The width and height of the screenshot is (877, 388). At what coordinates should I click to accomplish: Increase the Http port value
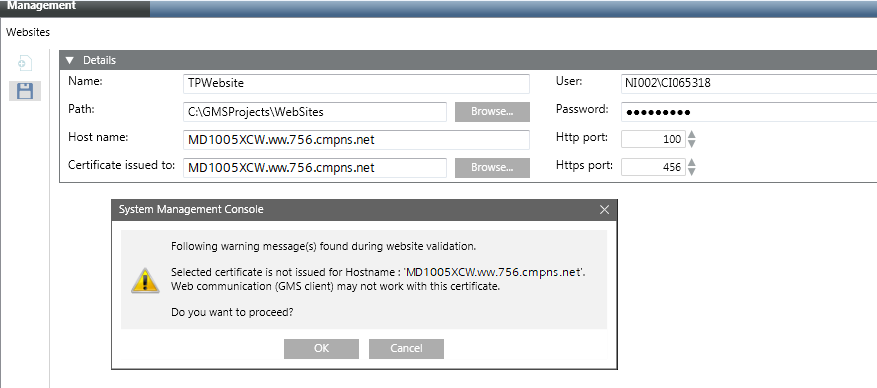pyautogui.click(x=691, y=135)
